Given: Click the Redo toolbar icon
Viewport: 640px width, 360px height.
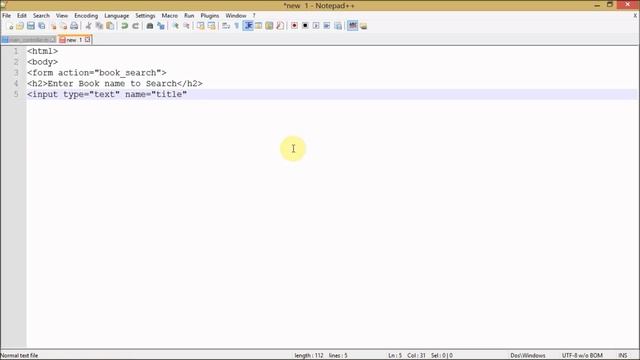Looking at the screenshot, I should (136, 26).
